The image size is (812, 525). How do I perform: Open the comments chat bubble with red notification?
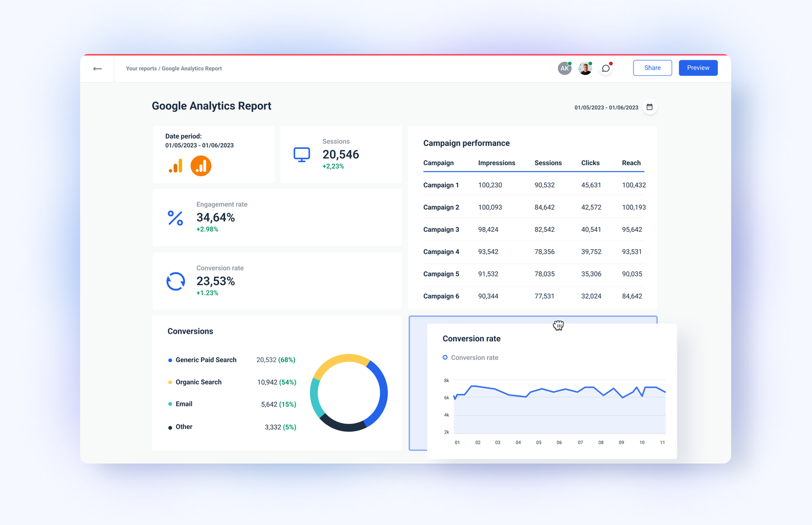click(x=606, y=68)
